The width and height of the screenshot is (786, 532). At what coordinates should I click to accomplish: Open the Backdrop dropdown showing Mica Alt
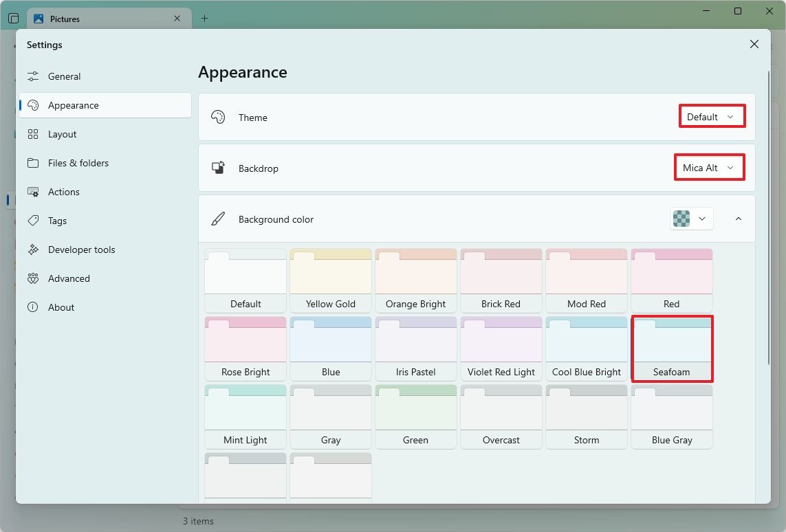[x=709, y=167]
